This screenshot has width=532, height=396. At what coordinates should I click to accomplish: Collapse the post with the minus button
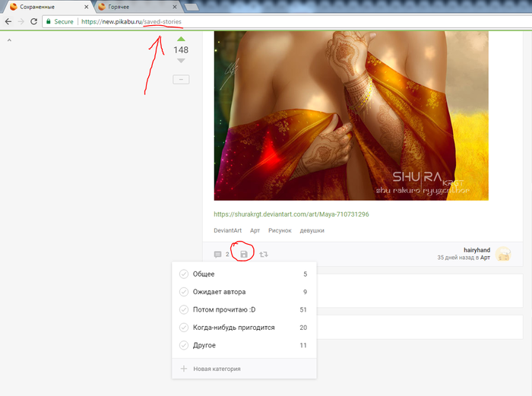point(181,79)
